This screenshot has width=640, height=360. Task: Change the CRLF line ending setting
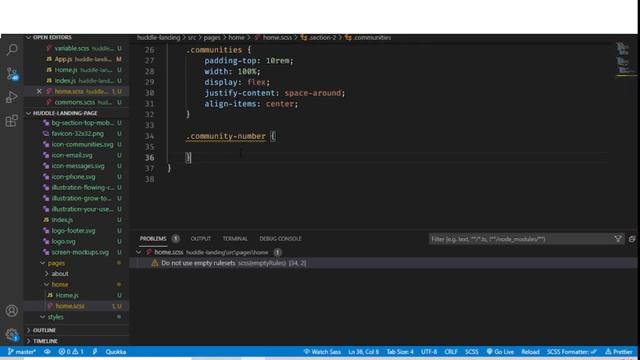coord(451,352)
